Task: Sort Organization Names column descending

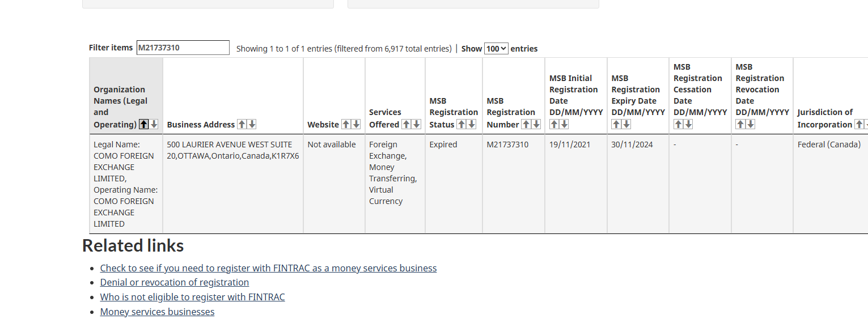Action: pos(154,124)
